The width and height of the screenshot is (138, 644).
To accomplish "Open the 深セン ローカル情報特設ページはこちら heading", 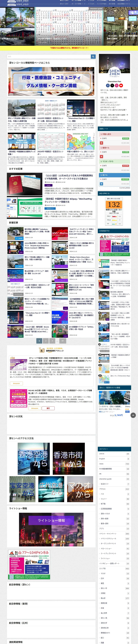I will (29, 63).
